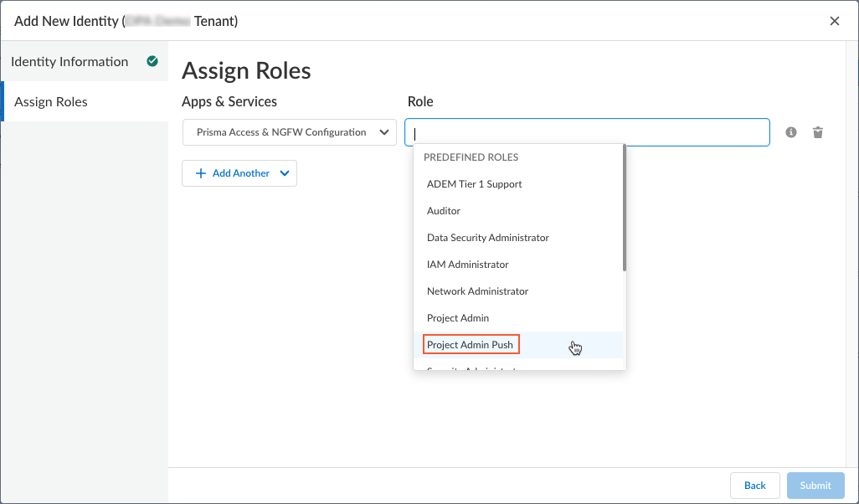Screen dimensions: 859x504
Task: Open the Prisma Access & NGFW Configuration dropdown
Action: pyautogui.click(x=289, y=132)
